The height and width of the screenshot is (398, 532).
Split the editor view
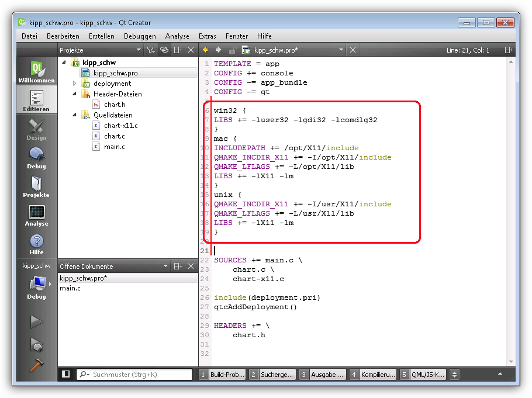509,50
